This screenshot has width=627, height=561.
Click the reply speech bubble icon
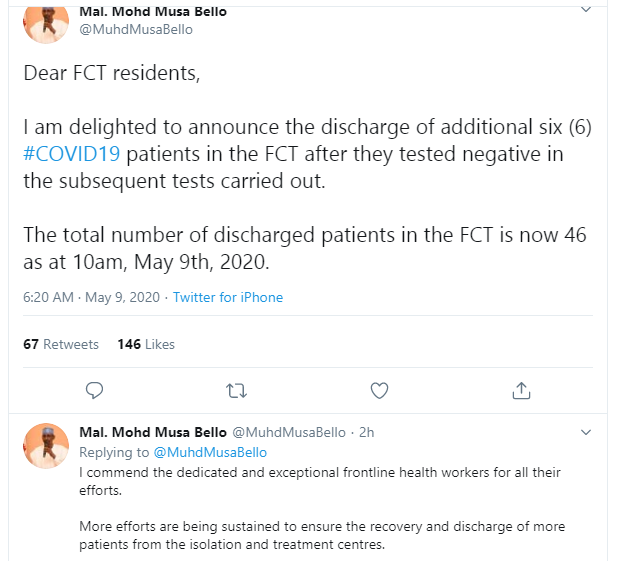pos(95,391)
